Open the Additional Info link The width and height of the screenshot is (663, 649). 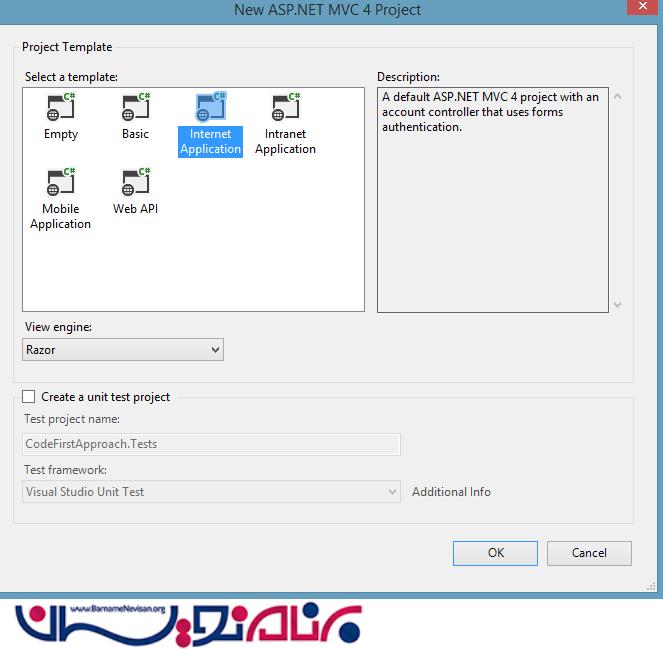click(451, 492)
